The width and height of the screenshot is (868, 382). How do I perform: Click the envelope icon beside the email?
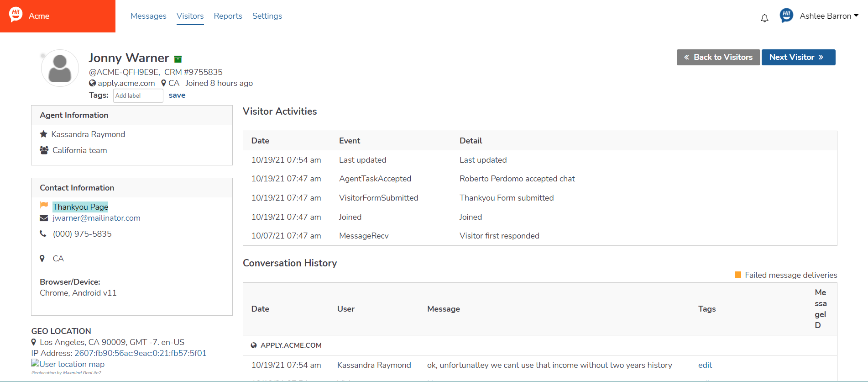pyautogui.click(x=44, y=218)
